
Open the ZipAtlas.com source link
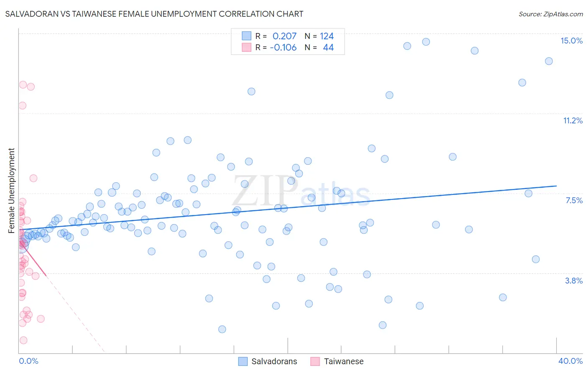pos(551,14)
